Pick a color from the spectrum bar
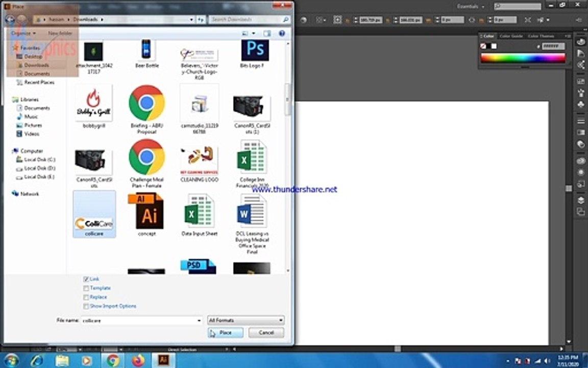The image size is (588, 368). 523,58
